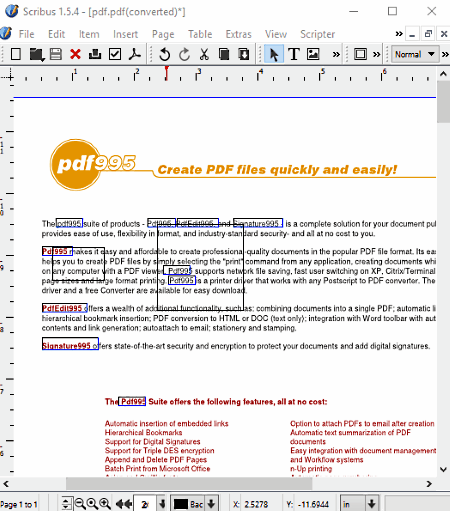The width and height of the screenshot is (450, 511).
Task: Select the Image Frame tool
Action: coord(313,54)
